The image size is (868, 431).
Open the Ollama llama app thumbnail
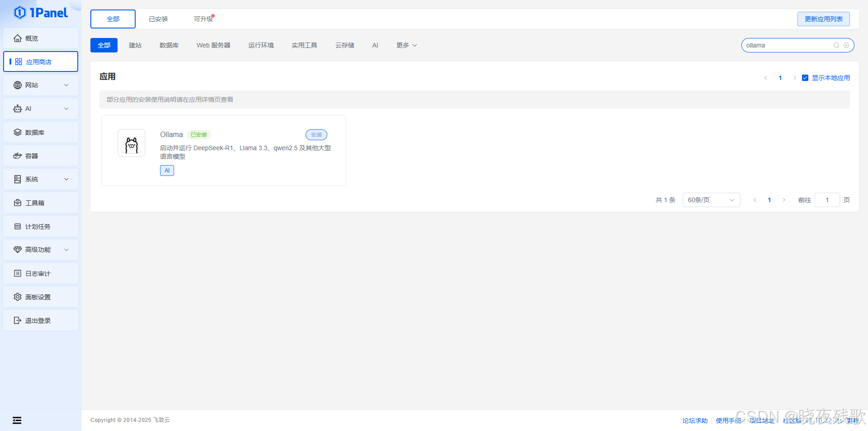point(132,143)
